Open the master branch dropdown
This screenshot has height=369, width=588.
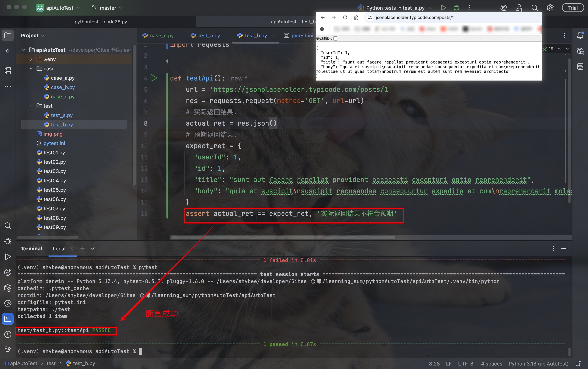[107, 8]
